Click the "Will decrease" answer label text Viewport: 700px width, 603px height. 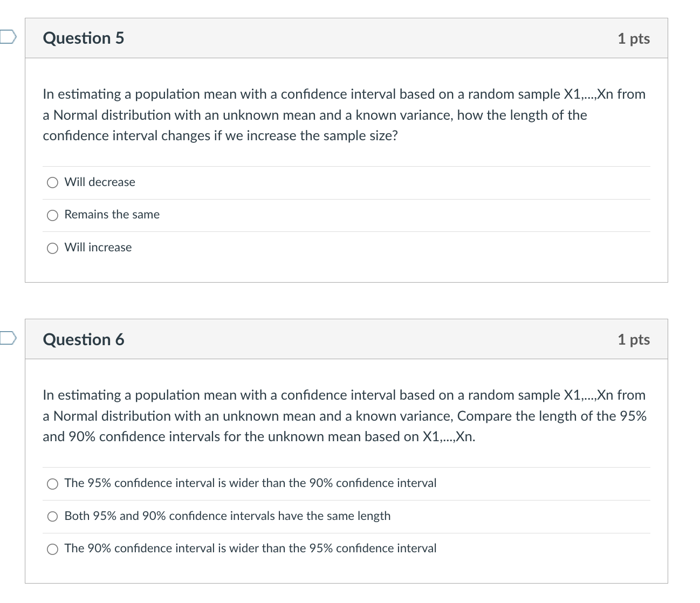(x=99, y=182)
